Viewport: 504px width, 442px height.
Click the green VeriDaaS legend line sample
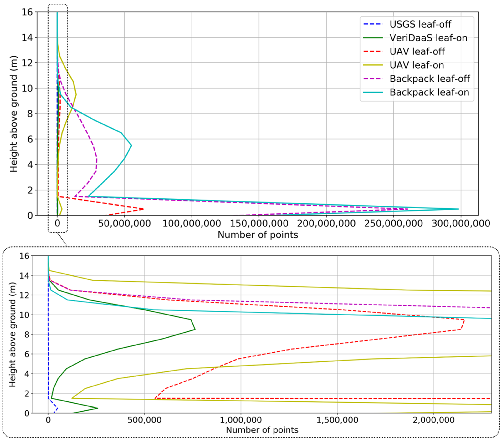click(373, 38)
